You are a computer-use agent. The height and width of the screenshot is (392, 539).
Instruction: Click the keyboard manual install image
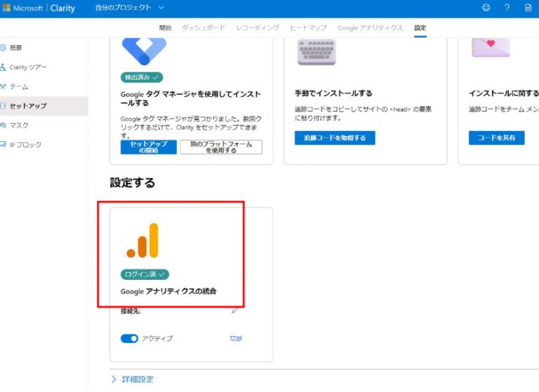pyautogui.click(x=317, y=51)
